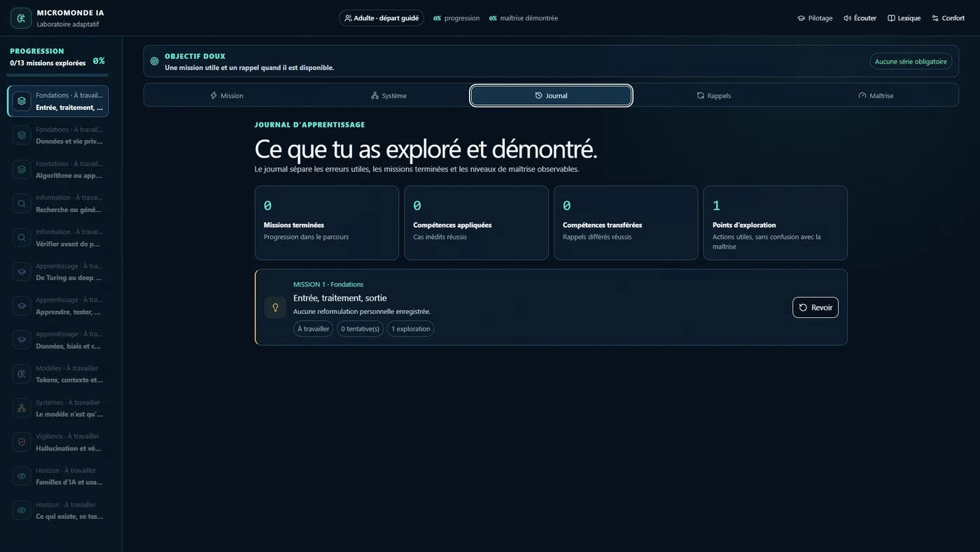Open the "Apprendre, tester" graduation cap icon

[22, 305]
